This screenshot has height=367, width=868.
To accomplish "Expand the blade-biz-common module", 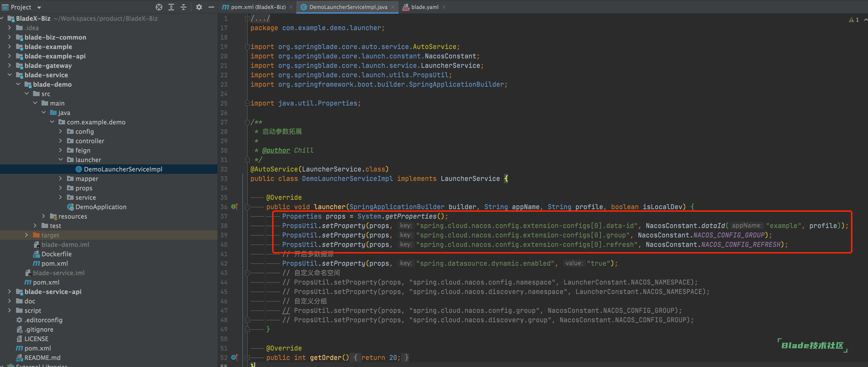I will pyautogui.click(x=9, y=37).
